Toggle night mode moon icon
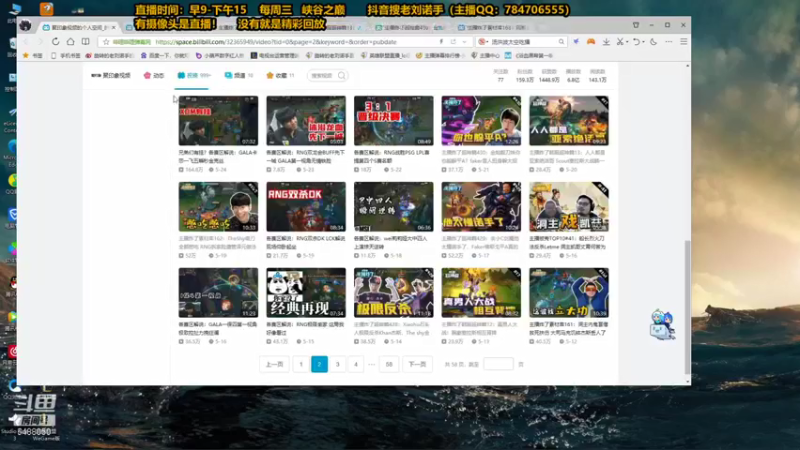Screen dimensions: 800x450 [x=653, y=42]
